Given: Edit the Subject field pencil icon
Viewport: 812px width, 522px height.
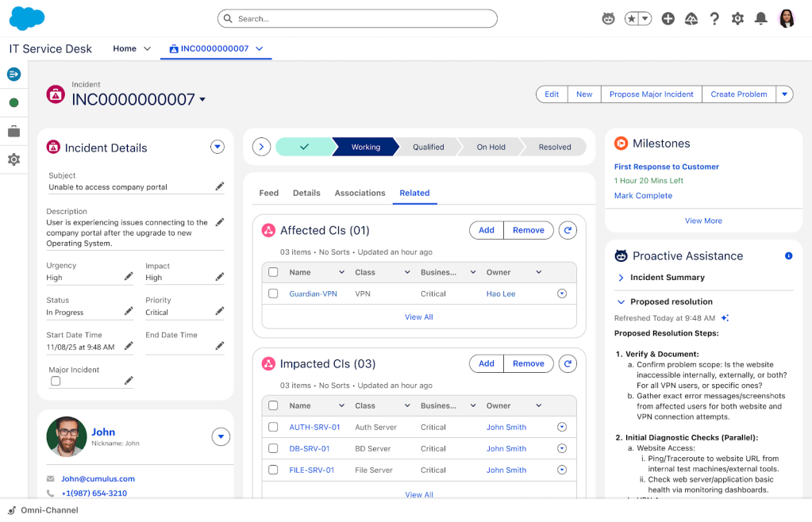Looking at the screenshot, I should [220, 186].
